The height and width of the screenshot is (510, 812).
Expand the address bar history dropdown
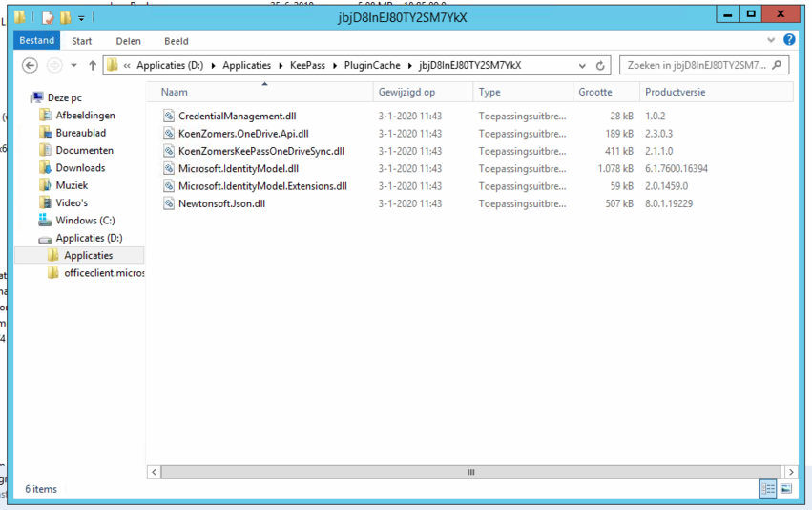click(x=582, y=66)
